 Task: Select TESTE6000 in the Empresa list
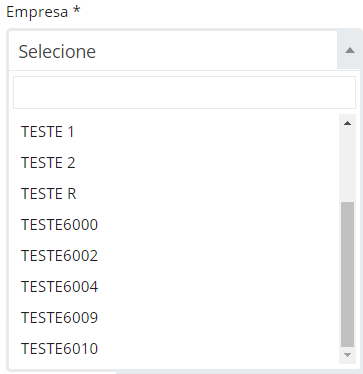tap(174, 225)
